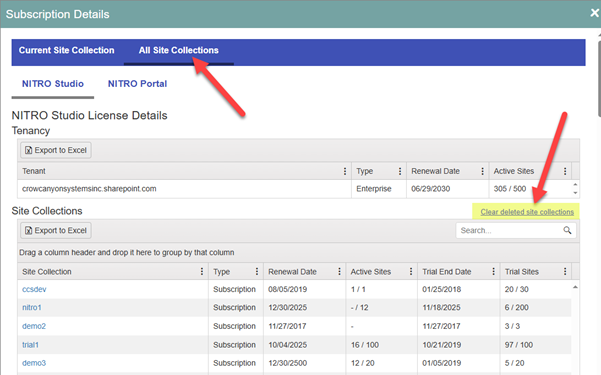Viewport: 601px width, 375px height.
Task: Click the site collections grid scroll up arrow
Action: click(575, 287)
